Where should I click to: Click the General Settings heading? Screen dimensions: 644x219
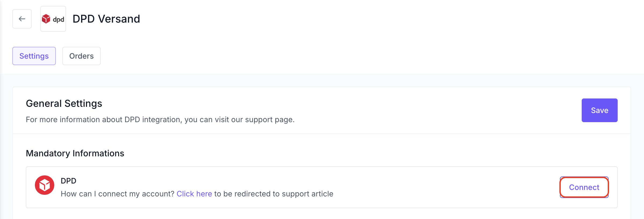coord(64,103)
